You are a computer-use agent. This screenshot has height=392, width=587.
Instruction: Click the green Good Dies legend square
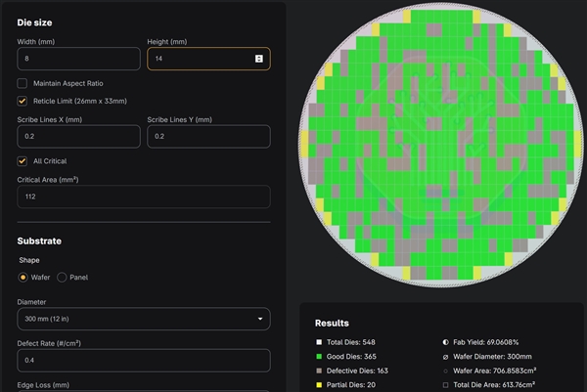coord(319,357)
